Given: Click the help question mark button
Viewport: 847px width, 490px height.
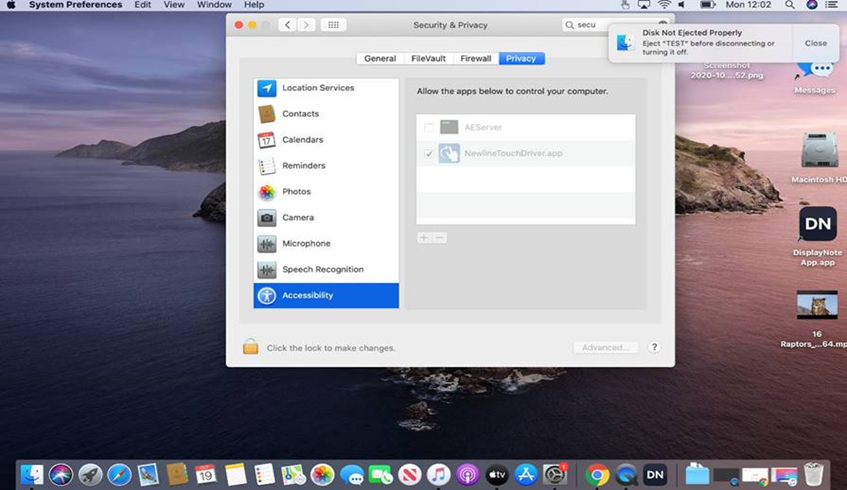Looking at the screenshot, I should tap(654, 348).
